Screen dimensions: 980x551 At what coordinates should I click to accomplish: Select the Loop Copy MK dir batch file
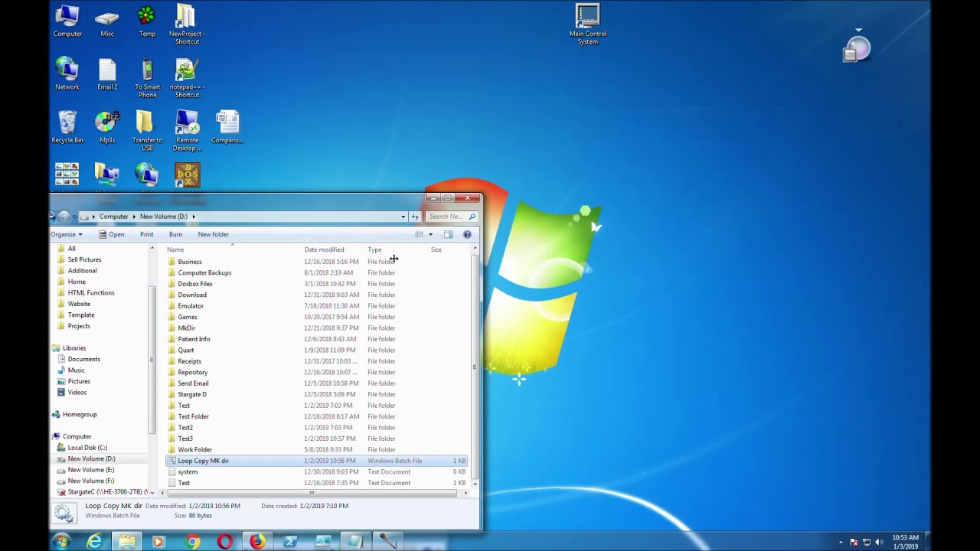[316, 461]
